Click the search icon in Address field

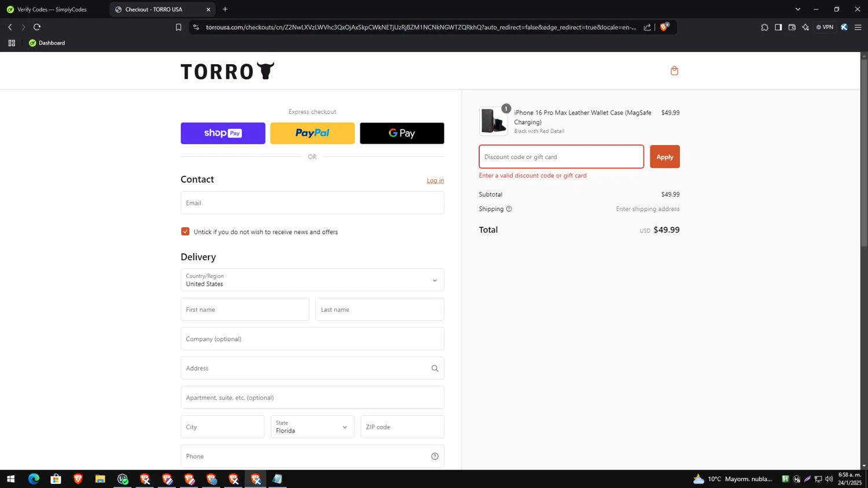pyautogui.click(x=435, y=368)
